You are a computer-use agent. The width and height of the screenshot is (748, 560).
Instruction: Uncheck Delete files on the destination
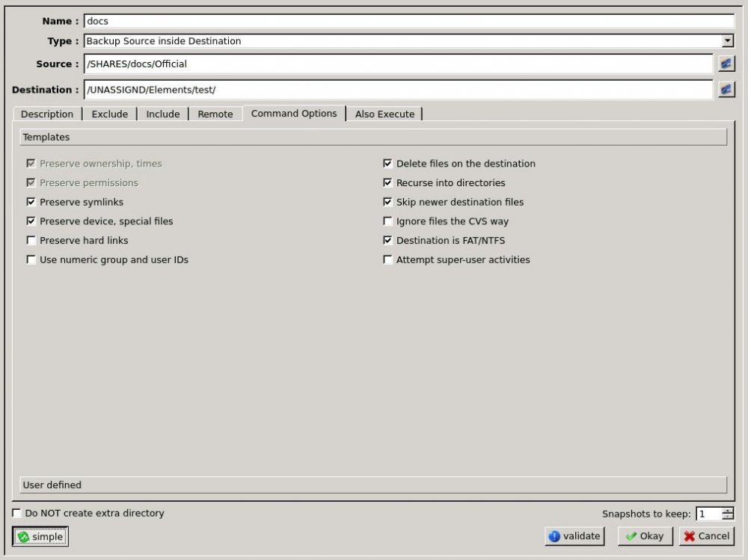[x=387, y=164]
